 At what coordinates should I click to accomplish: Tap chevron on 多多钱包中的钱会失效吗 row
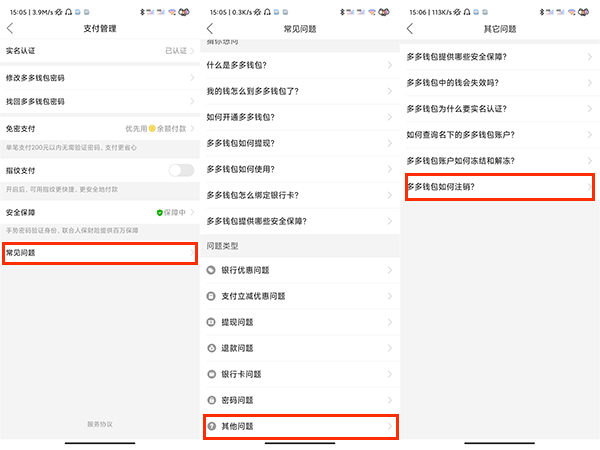pos(590,82)
